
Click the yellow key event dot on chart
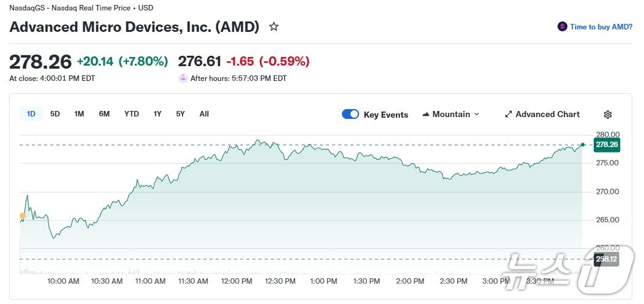23,216
